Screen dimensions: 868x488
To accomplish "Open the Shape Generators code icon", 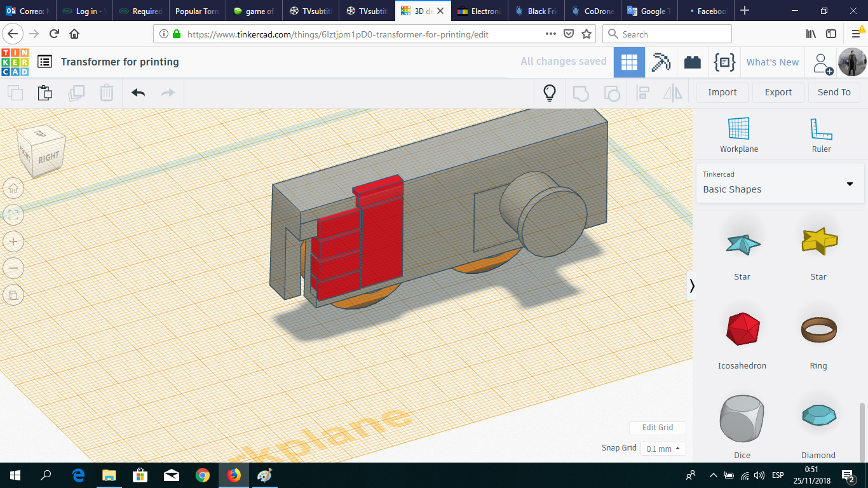I will [x=724, y=62].
